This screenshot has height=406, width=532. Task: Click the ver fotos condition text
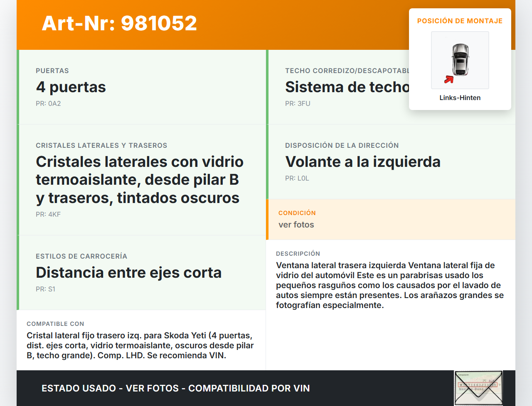(x=296, y=225)
